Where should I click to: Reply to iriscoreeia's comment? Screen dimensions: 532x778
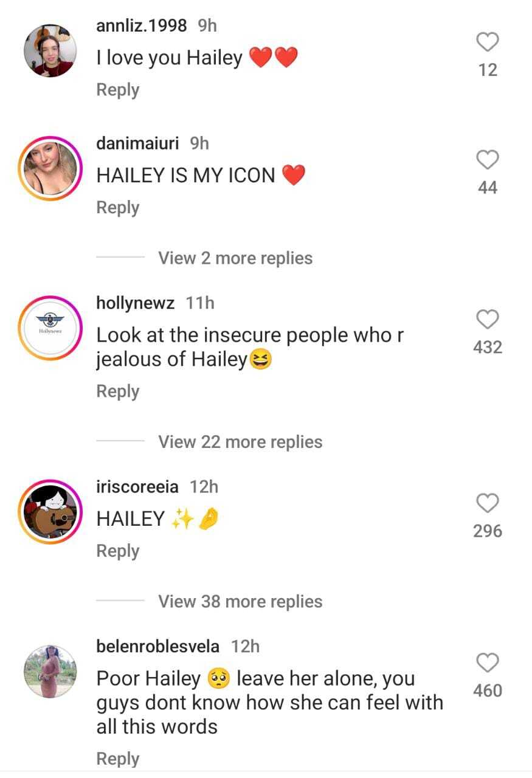point(118,551)
